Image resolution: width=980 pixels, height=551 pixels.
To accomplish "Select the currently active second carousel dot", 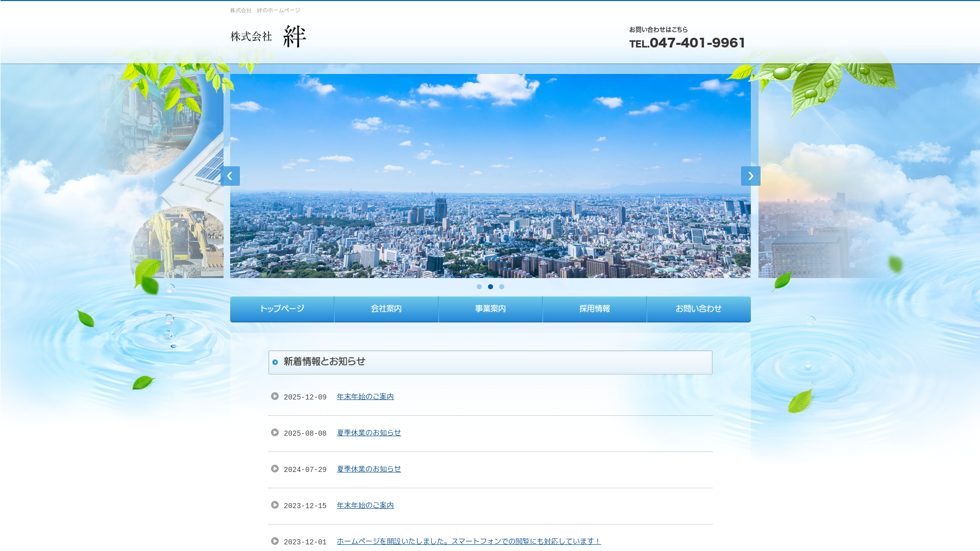I will (x=491, y=286).
